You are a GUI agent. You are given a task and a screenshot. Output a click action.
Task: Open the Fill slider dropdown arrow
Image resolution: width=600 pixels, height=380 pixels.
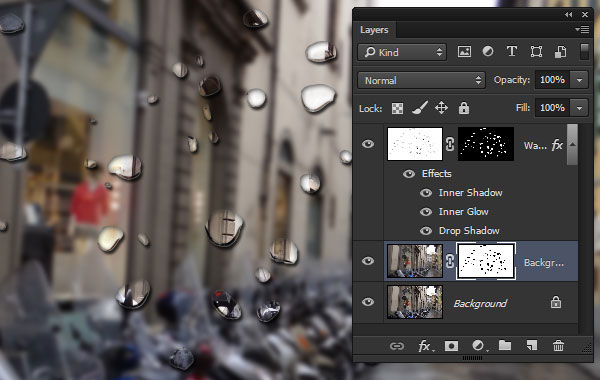(579, 108)
